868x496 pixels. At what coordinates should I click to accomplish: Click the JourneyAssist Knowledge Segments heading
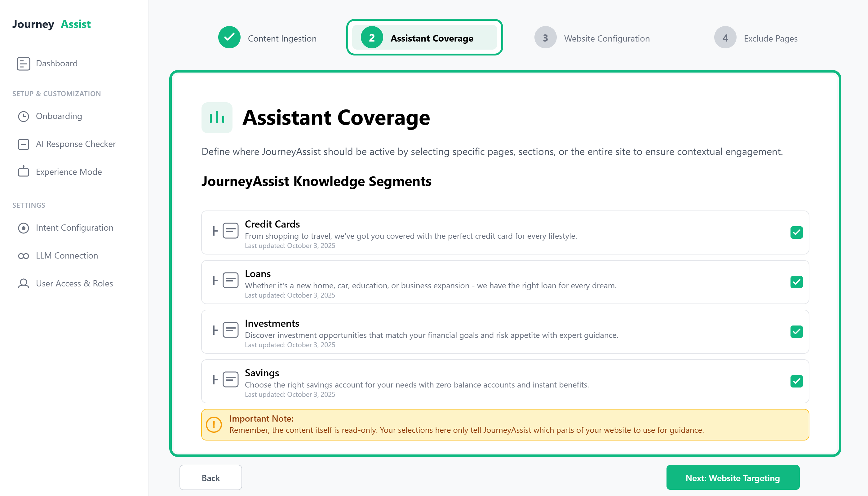tap(316, 182)
